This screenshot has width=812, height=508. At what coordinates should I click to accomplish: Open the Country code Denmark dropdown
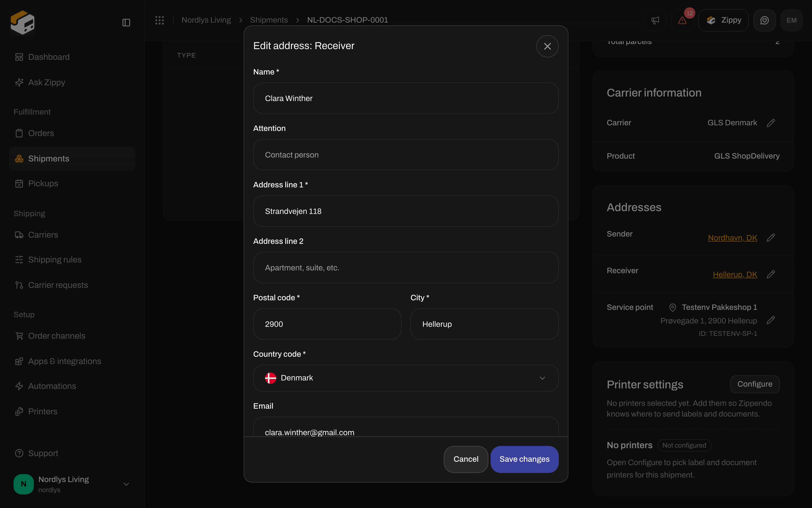pos(406,378)
